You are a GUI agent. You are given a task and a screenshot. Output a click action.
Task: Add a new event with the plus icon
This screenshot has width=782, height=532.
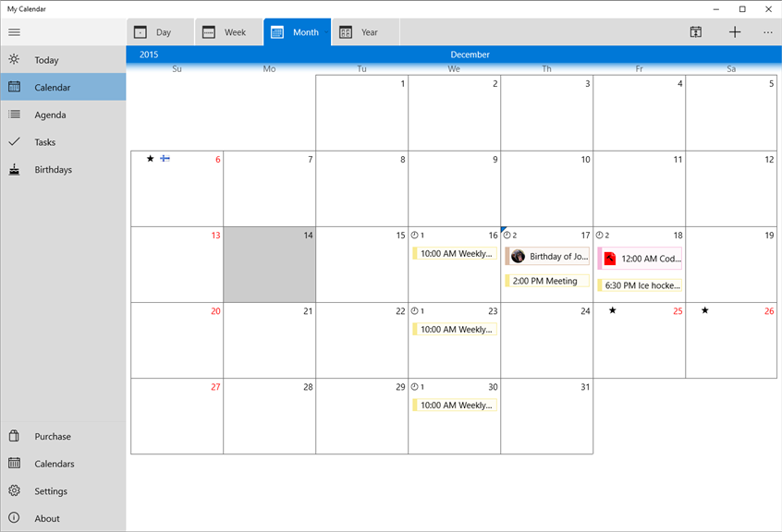(x=735, y=31)
